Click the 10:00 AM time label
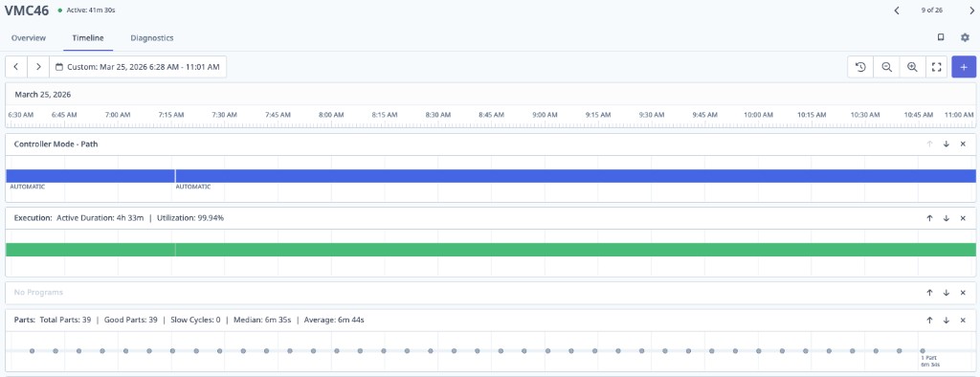 point(758,115)
